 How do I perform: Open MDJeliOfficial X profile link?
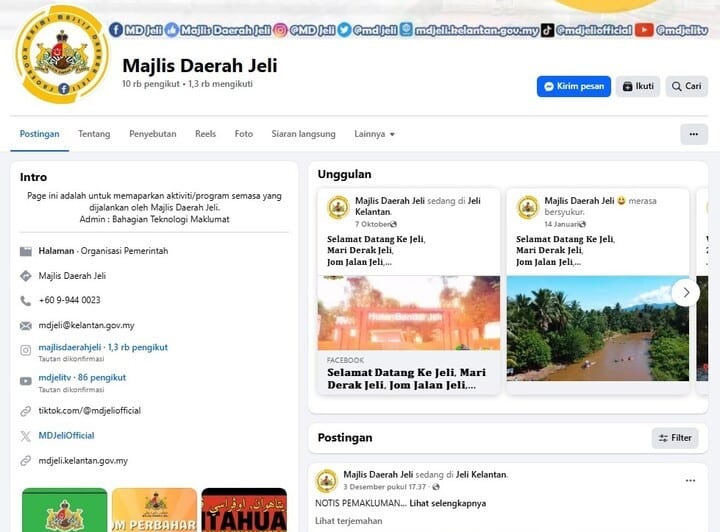coord(66,436)
